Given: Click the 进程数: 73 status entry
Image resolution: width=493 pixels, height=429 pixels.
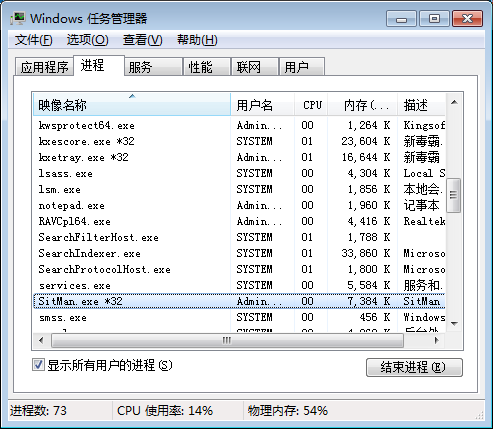Looking at the screenshot, I should [38, 411].
